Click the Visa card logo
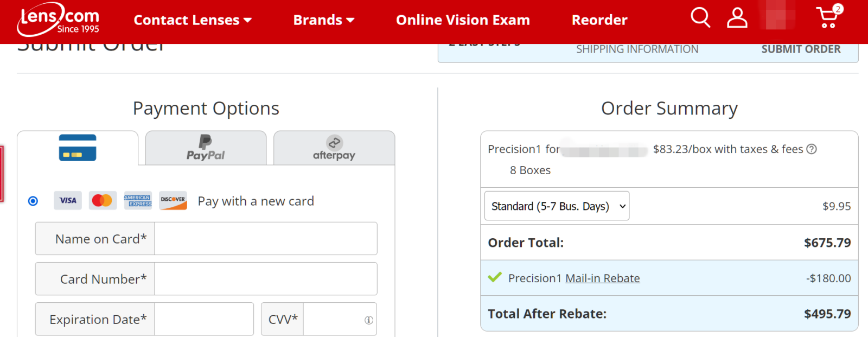The image size is (868, 337). pos(68,200)
